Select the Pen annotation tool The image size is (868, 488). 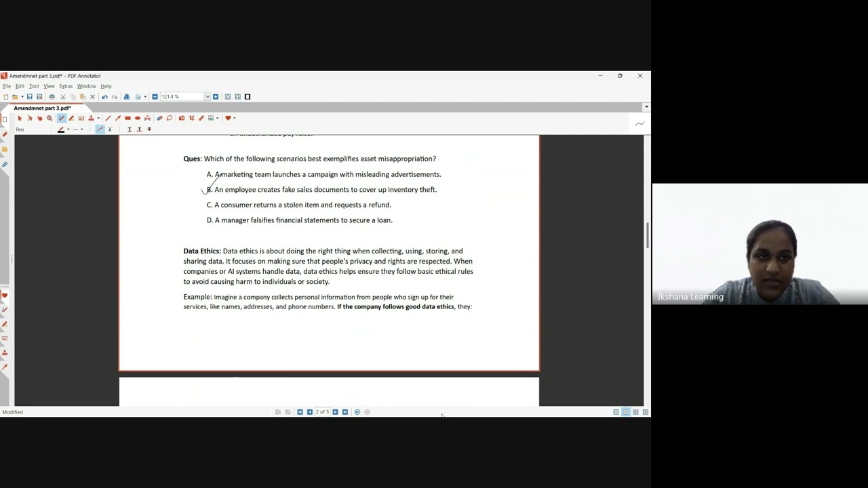(x=62, y=118)
